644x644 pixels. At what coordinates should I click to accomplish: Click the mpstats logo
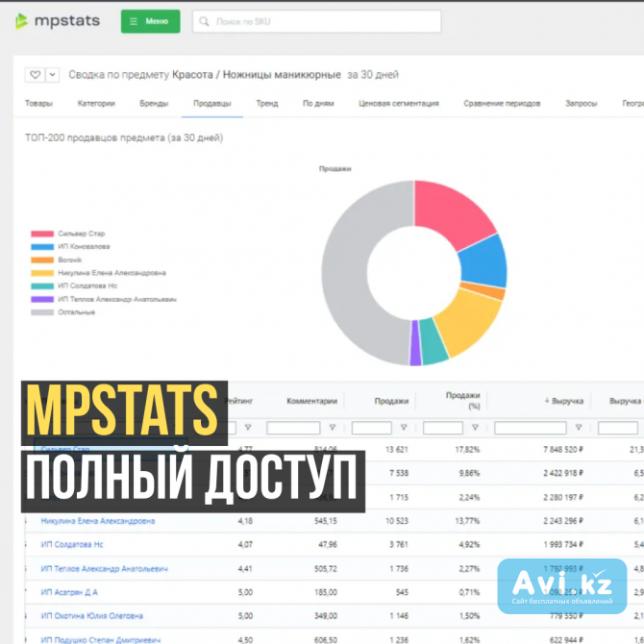pos(58,21)
